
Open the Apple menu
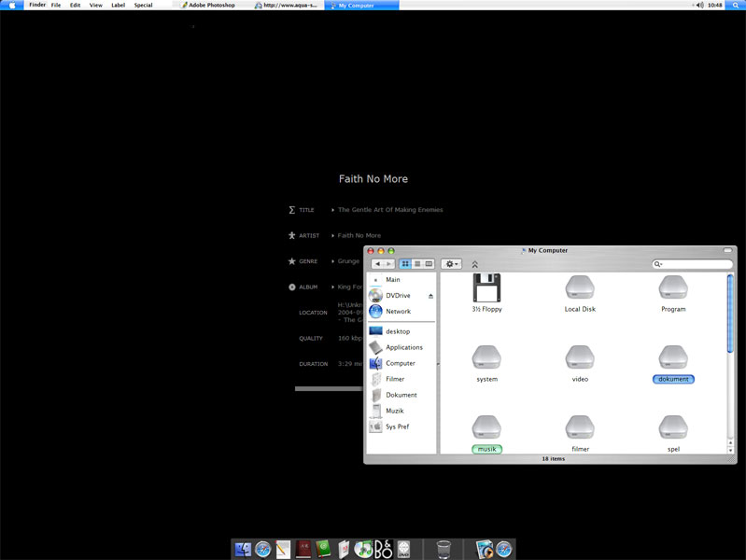pos(12,6)
